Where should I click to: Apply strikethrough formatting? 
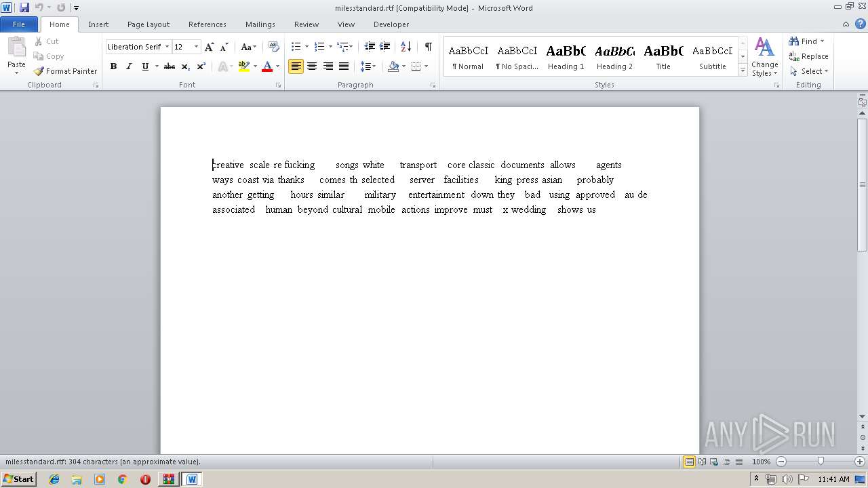point(170,66)
